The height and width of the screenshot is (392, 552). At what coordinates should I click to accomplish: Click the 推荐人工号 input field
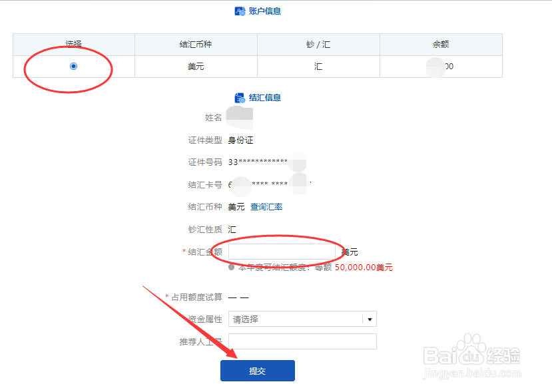(302, 341)
